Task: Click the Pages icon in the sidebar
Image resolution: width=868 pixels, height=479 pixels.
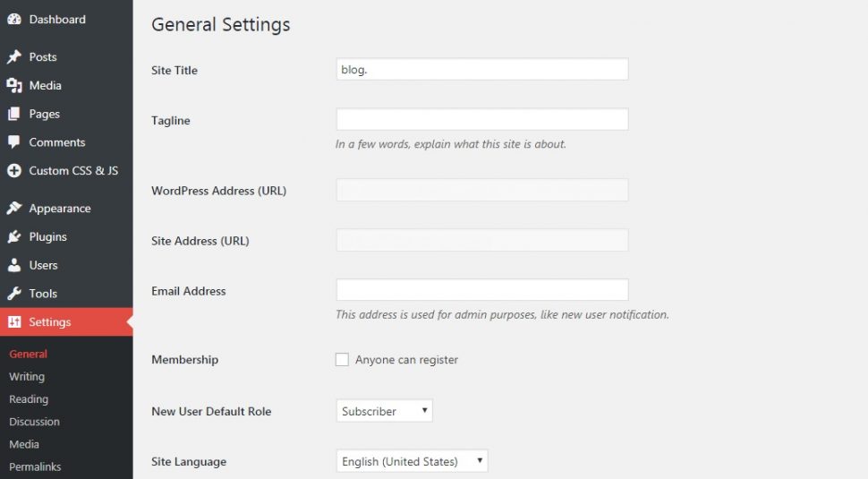Action: pos(13,114)
